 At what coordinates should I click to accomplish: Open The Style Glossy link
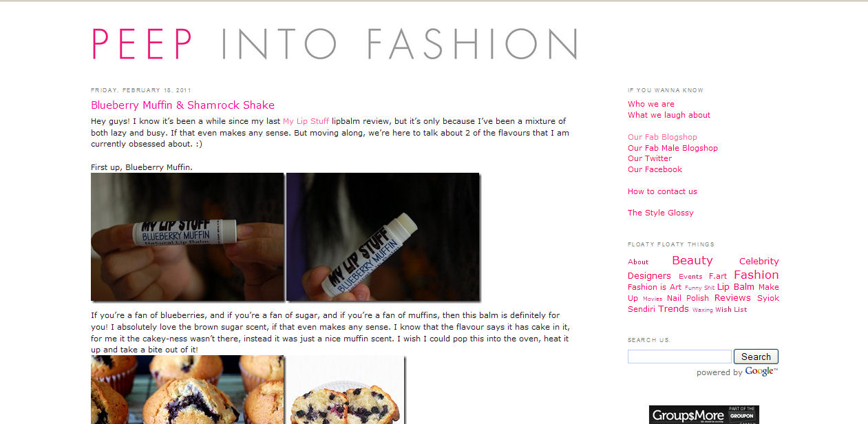[661, 213]
